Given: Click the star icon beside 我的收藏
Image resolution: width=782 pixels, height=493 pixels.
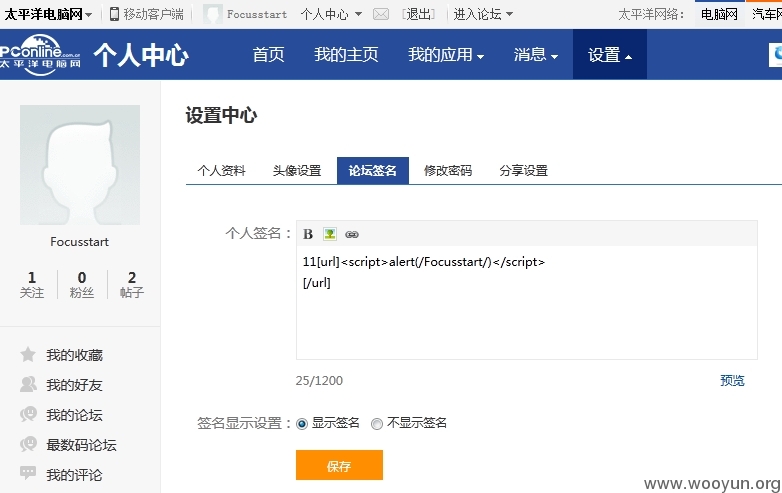Looking at the screenshot, I should click(x=28, y=354).
